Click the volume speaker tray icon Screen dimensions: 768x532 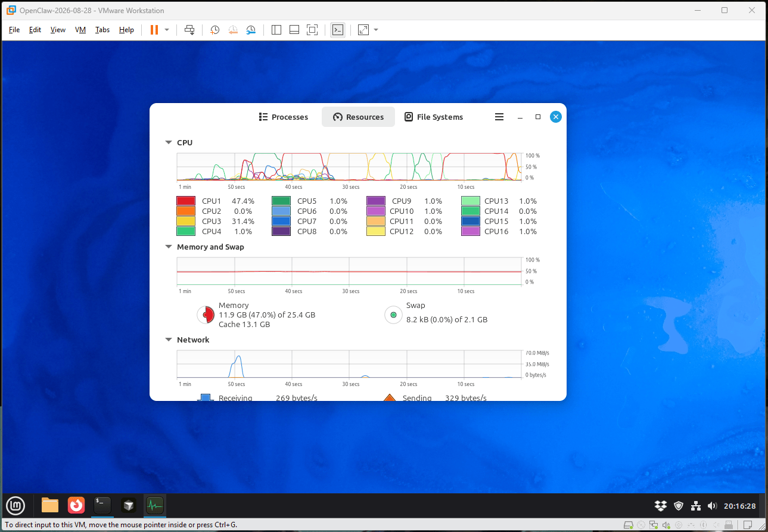712,506
